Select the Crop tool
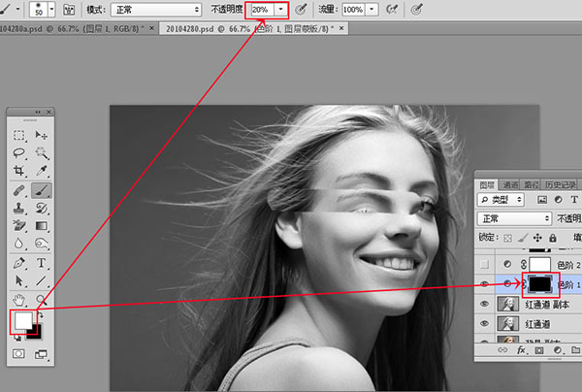Image resolution: width=582 pixels, height=392 pixels. (20, 172)
